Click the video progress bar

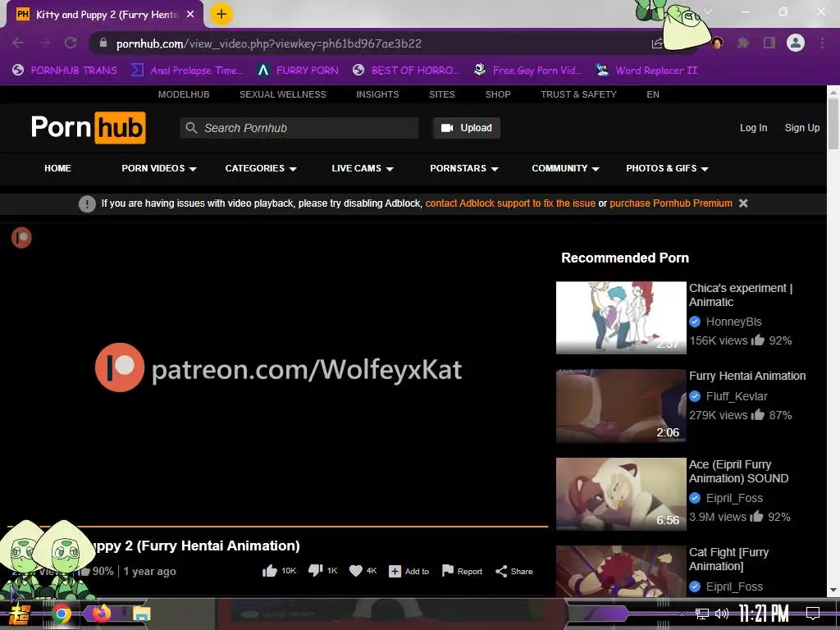[x=277, y=527]
